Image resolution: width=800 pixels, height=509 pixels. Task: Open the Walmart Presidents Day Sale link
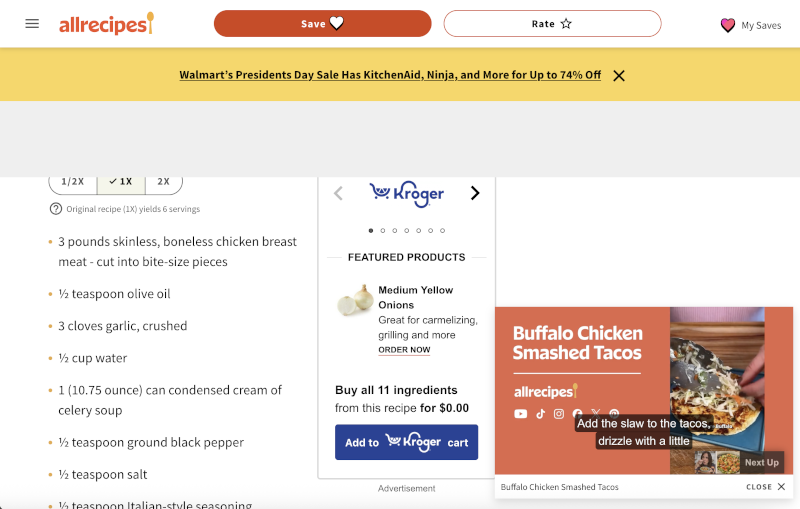pyautogui.click(x=390, y=75)
